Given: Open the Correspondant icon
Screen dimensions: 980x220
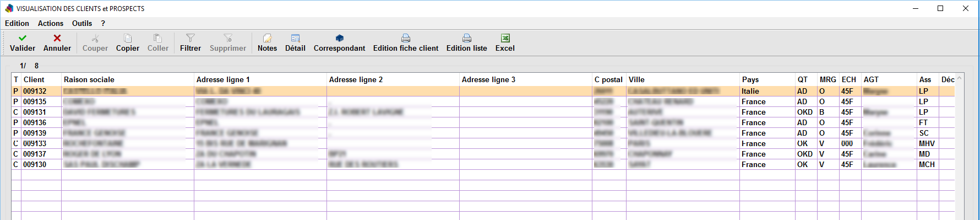Looking at the screenshot, I should coord(339,38).
